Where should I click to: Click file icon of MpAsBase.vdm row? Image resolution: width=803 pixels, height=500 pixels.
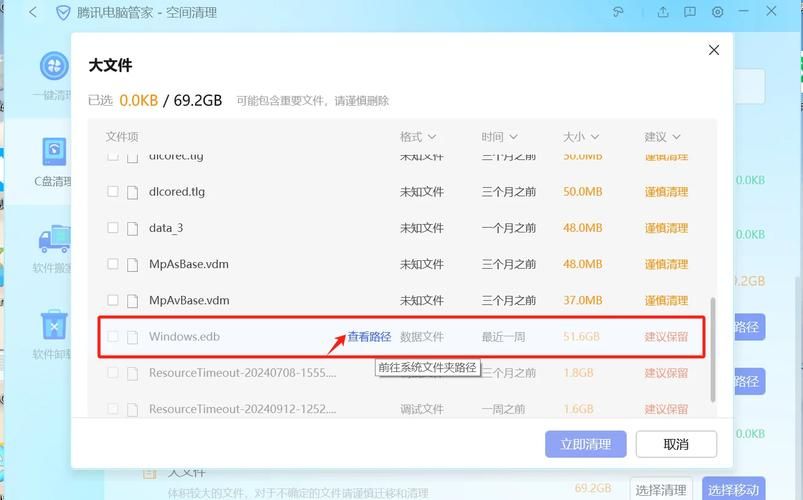coord(133,265)
